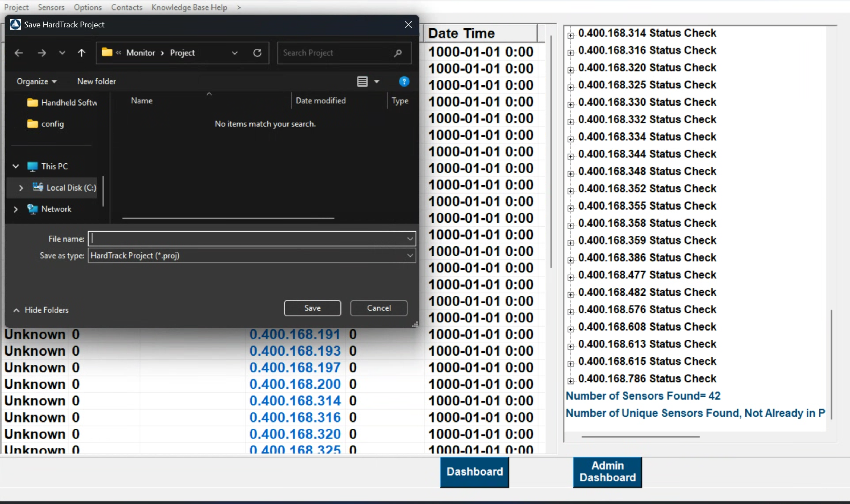Refresh the Project folder listing

257,53
